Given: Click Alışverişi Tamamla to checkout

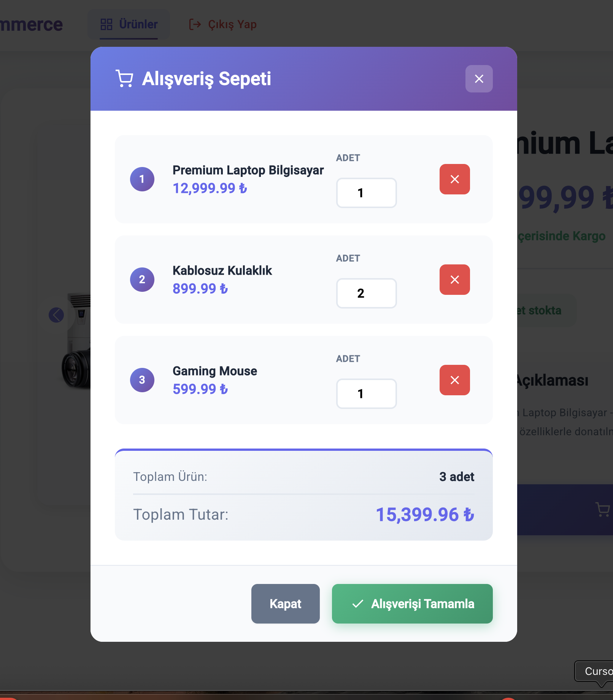Looking at the screenshot, I should (x=412, y=604).
